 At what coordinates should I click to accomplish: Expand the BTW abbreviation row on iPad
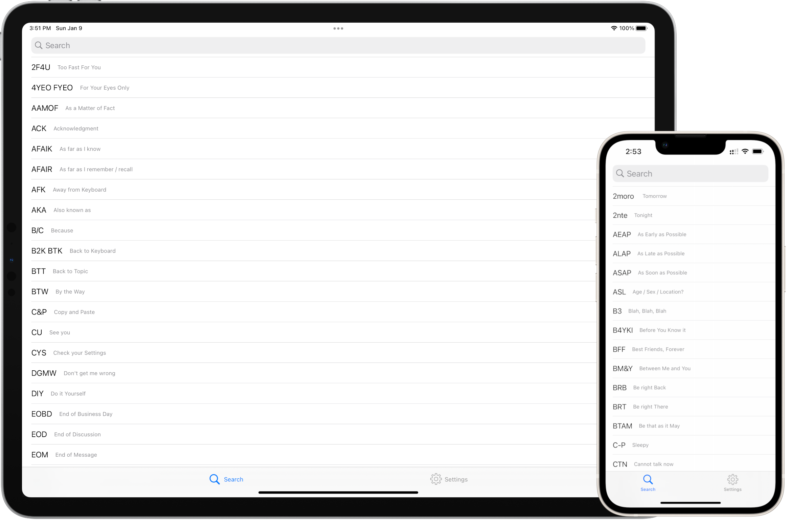coord(338,291)
